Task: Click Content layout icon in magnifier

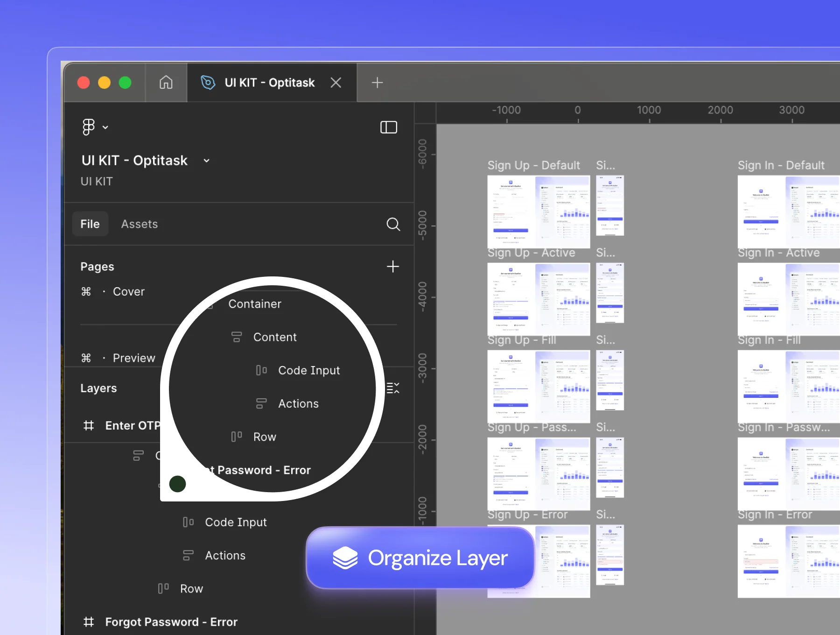Action: [237, 337]
